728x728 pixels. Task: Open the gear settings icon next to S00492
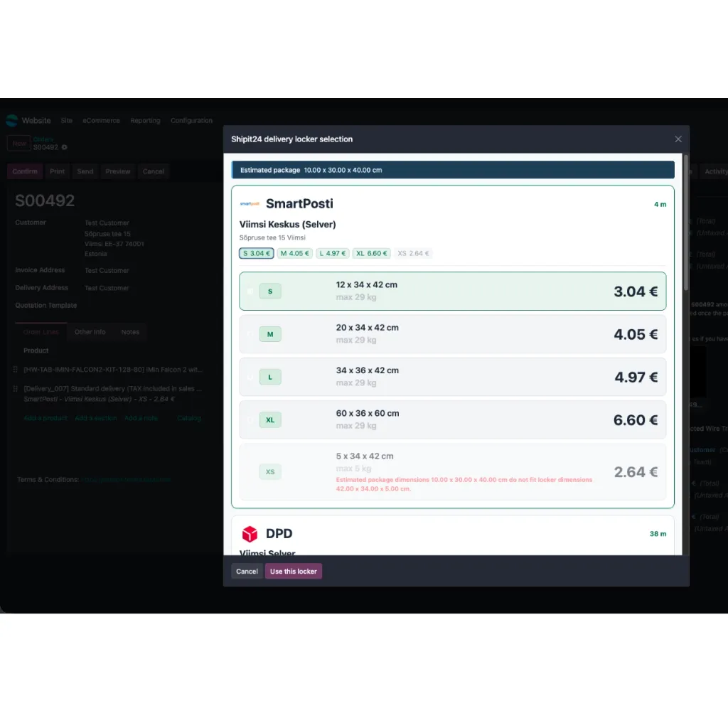65,147
